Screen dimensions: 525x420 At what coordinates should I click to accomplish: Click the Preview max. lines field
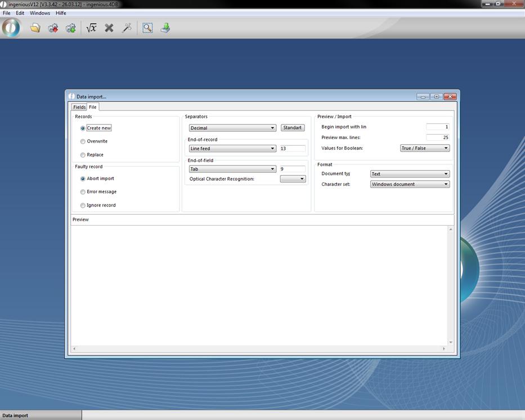coord(437,137)
